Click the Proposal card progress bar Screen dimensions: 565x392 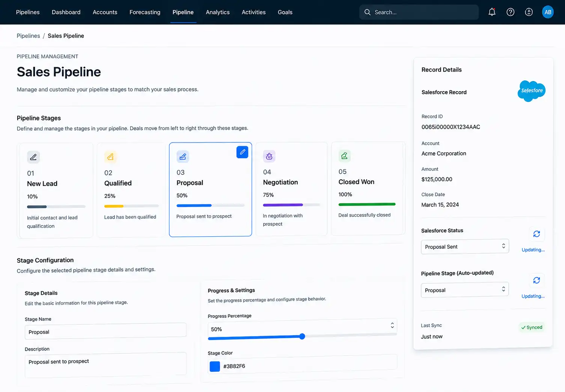[x=211, y=206]
